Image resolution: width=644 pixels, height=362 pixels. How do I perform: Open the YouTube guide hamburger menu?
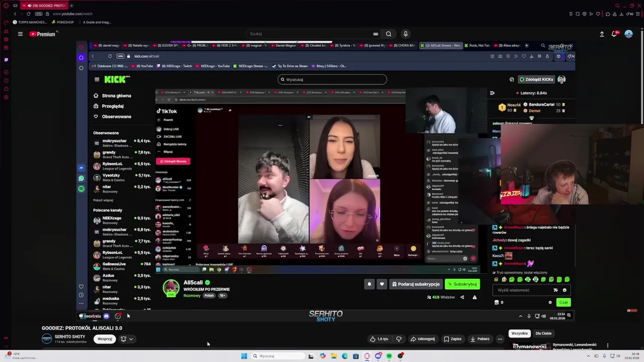pos(20,34)
